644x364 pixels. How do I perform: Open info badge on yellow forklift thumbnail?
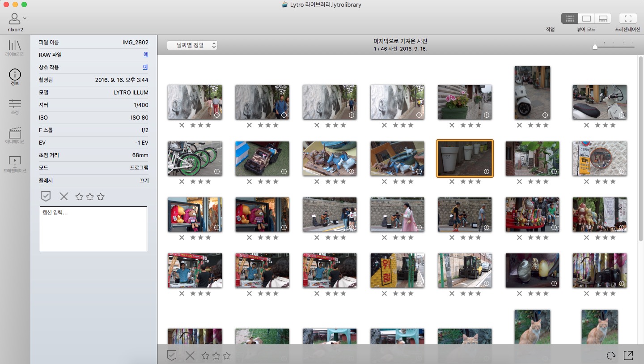(x=486, y=283)
